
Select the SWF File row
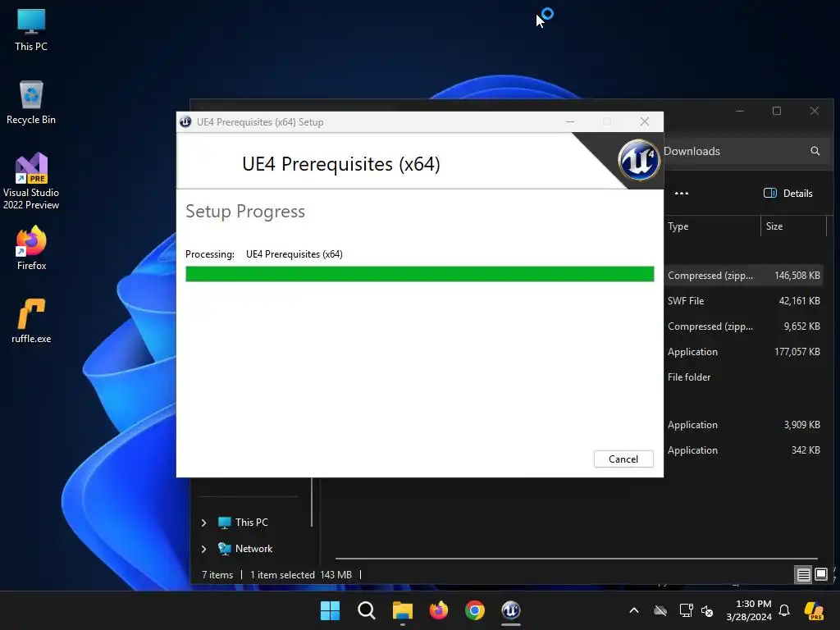745,300
